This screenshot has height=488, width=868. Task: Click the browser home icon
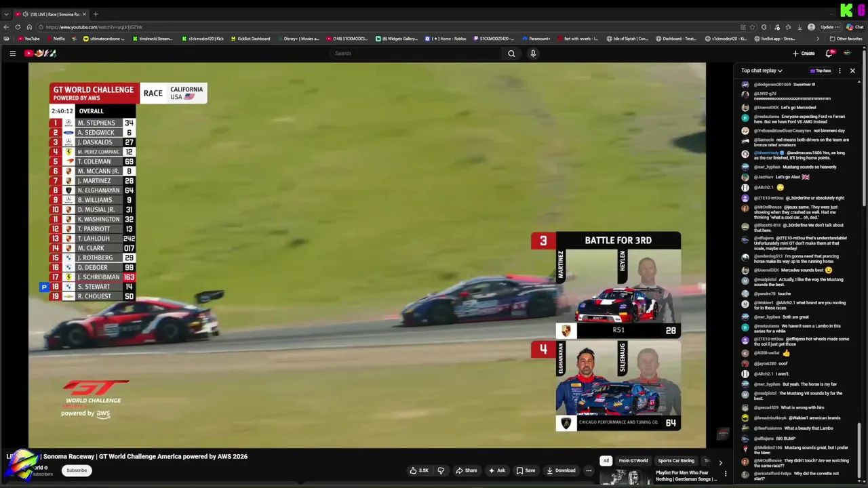coord(28,27)
